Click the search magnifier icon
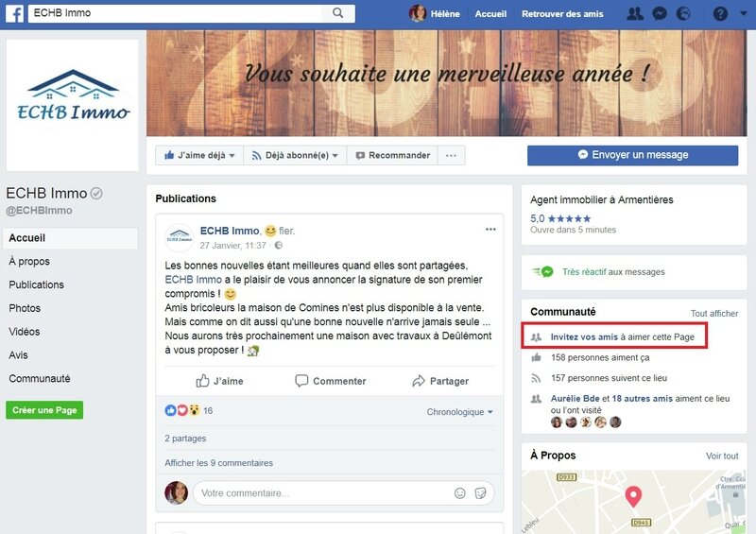The height and width of the screenshot is (534, 756). tap(338, 13)
